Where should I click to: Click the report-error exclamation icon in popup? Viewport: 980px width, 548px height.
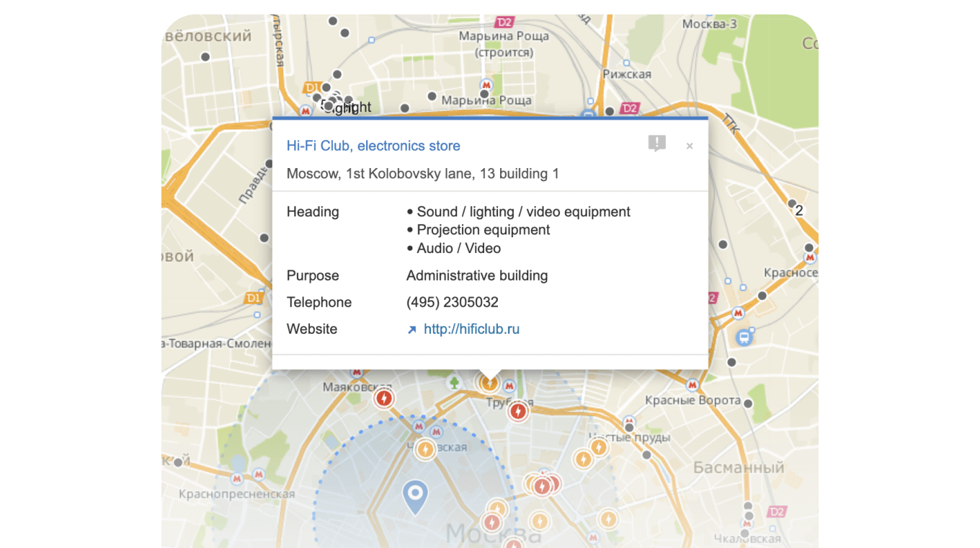click(656, 143)
